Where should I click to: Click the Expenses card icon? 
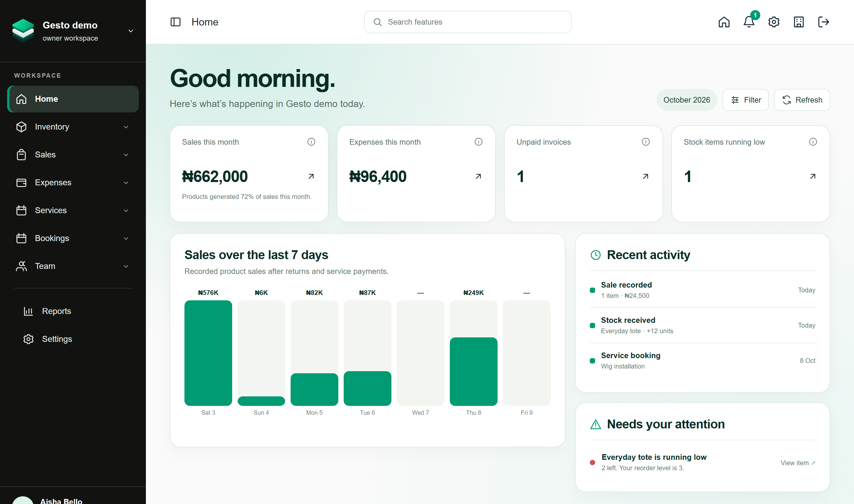[x=21, y=182]
